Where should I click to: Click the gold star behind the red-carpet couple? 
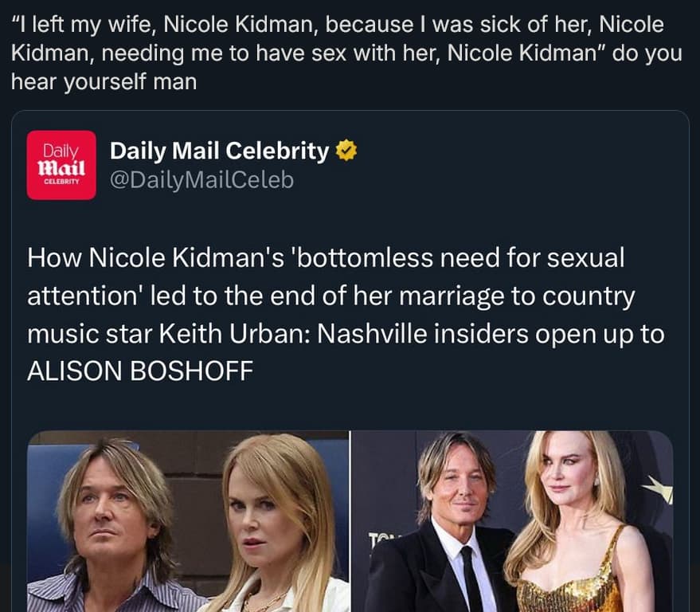pos(659,488)
